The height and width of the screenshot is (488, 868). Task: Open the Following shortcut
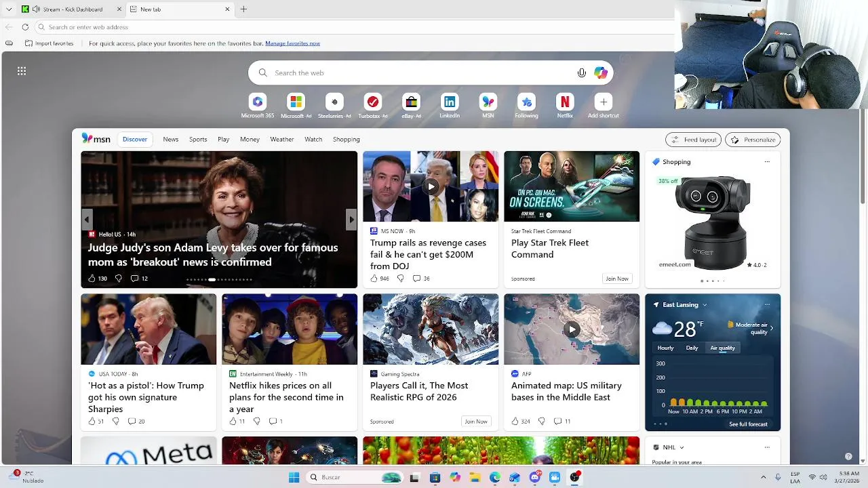tap(526, 102)
